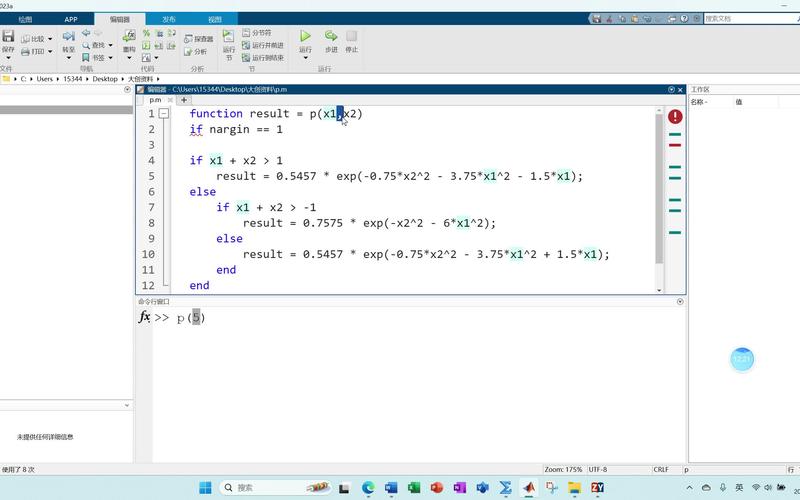Screen dimensions: 800x500
Task: Click the Step (步进) icon
Action: pyautogui.click(x=331, y=40)
